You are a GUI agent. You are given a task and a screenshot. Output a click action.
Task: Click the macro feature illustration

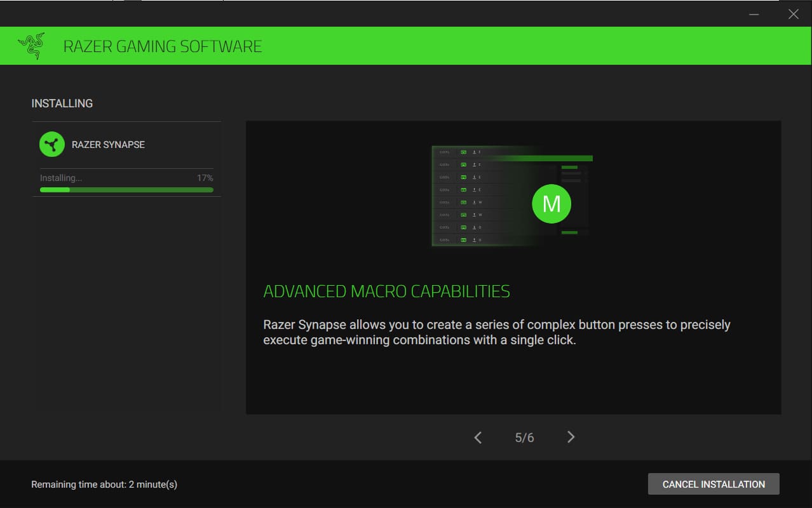pos(513,196)
